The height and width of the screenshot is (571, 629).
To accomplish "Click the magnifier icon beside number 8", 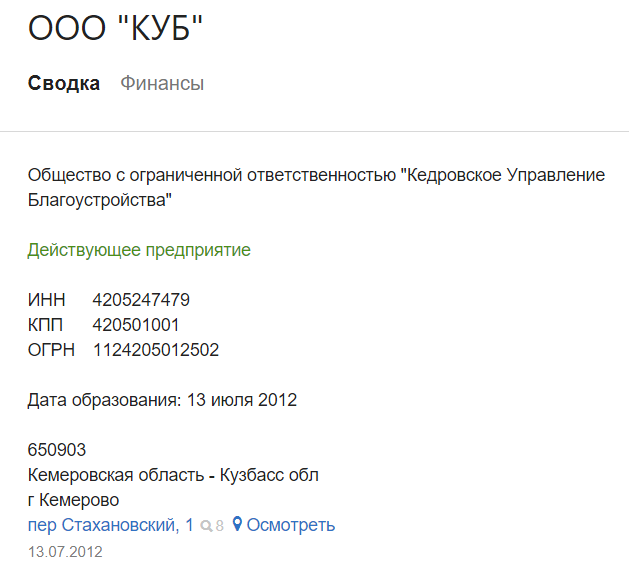I will [206, 526].
